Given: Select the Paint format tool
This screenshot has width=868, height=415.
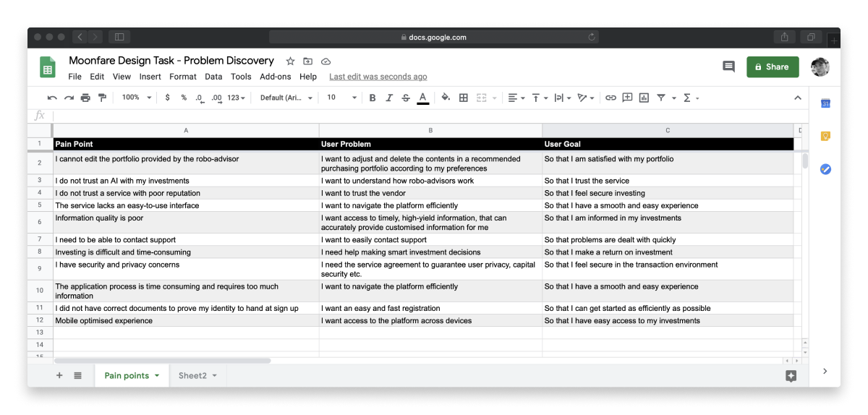Looking at the screenshot, I should 102,98.
